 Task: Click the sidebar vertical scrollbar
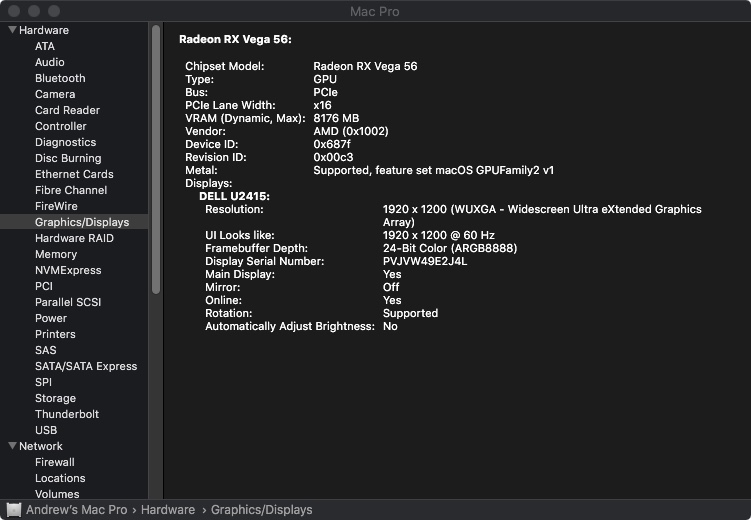[x=156, y=159]
